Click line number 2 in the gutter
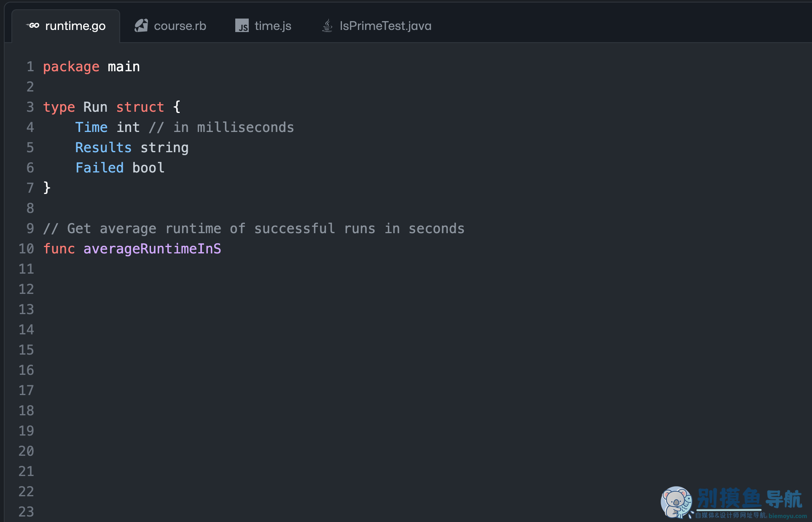The width and height of the screenshot is (812, 522). pos(30,87)
